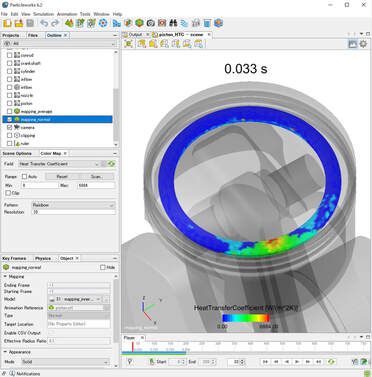Click the second scene view cube icon
The height and width of the screenshot is (377, 372).
(x=153, y=44)
